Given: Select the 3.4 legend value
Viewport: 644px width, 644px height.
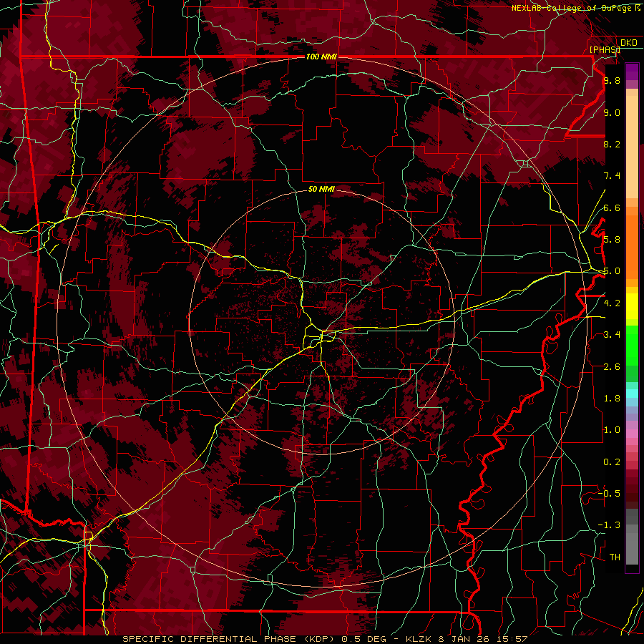Looking at the screenshot, I should (612, 335).
